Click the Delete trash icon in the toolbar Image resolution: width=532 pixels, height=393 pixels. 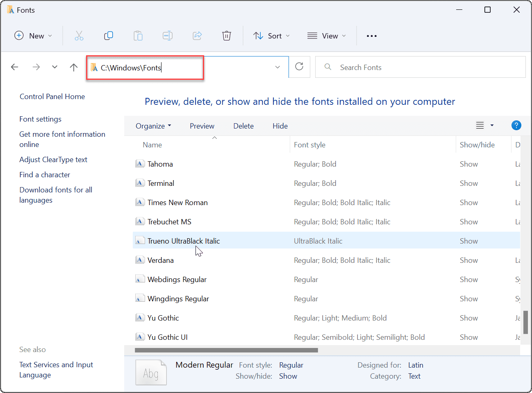pyautogui.click(x=227, y=36)
